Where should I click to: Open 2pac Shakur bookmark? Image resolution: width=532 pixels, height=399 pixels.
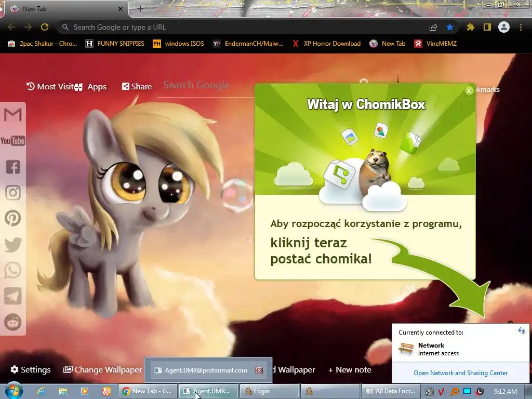(43, 44)
